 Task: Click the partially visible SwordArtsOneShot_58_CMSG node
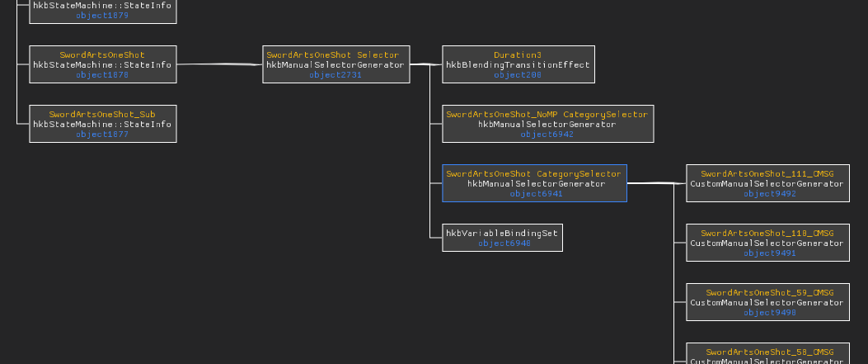(767, 355)
